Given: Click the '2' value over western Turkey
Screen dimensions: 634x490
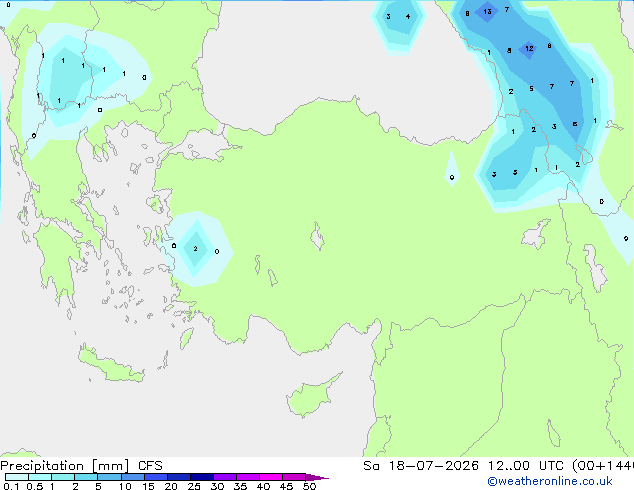Looking at the screenshot, I should tap(195, 249).
